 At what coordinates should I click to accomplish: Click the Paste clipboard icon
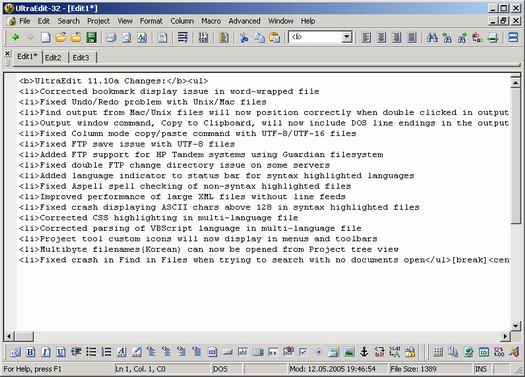coord(275,37)
